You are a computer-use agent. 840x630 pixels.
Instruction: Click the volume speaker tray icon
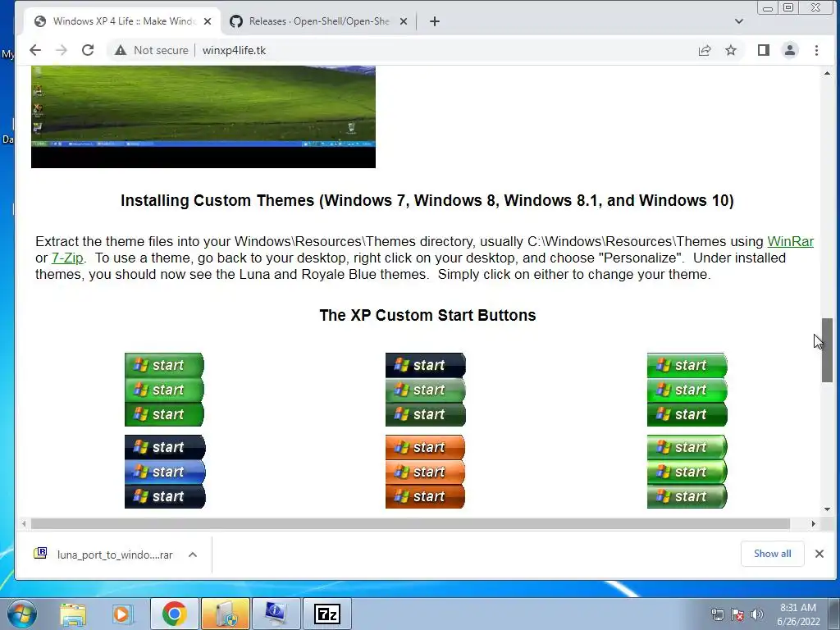pos(756,614)
